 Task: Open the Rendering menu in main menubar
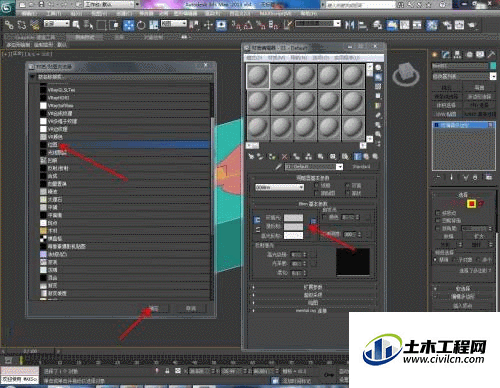point(212,14)
